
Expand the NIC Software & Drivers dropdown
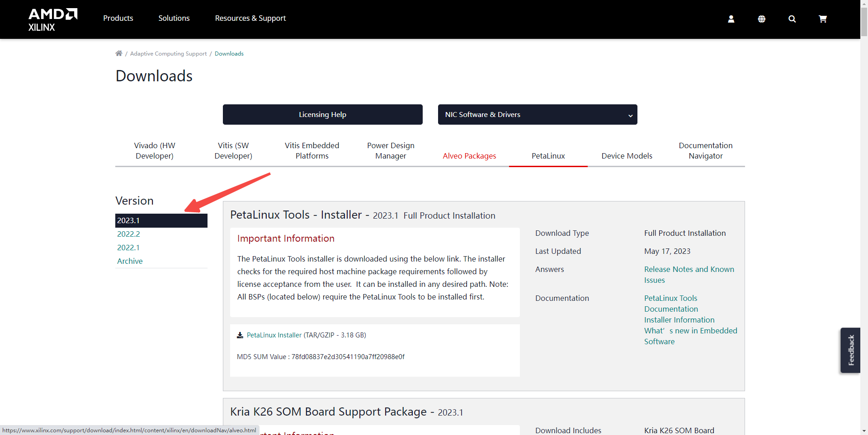click(x=538, y=115)
